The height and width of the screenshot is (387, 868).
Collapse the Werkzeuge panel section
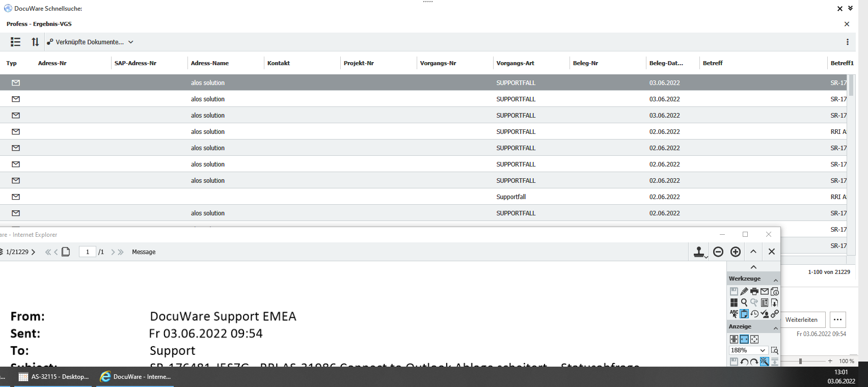(775, 279)
